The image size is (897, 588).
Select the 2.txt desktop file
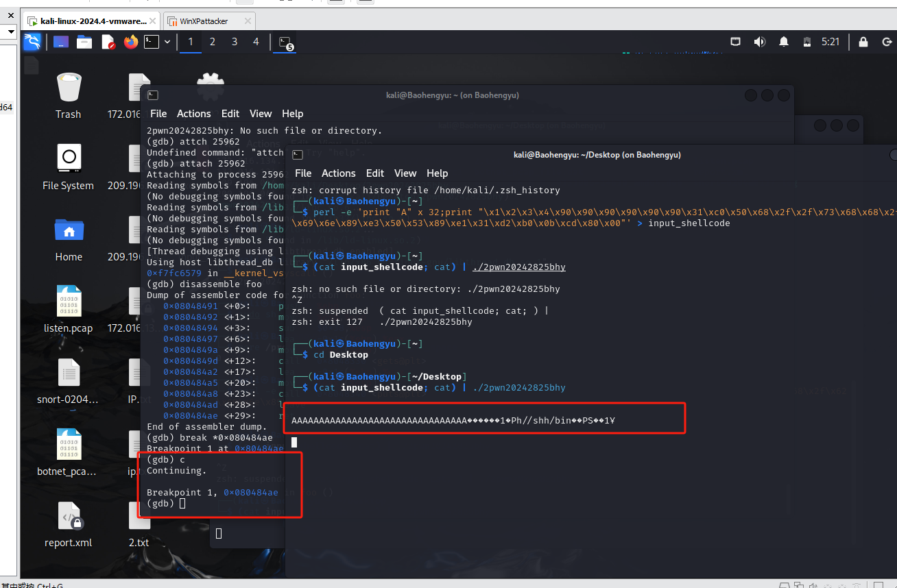coord(139,524)
